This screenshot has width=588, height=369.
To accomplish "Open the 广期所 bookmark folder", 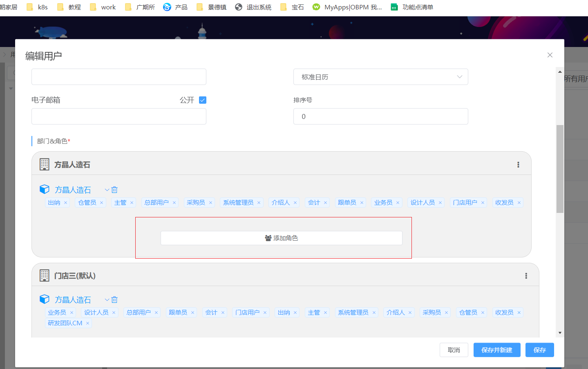I will click(x=140, y=7).
